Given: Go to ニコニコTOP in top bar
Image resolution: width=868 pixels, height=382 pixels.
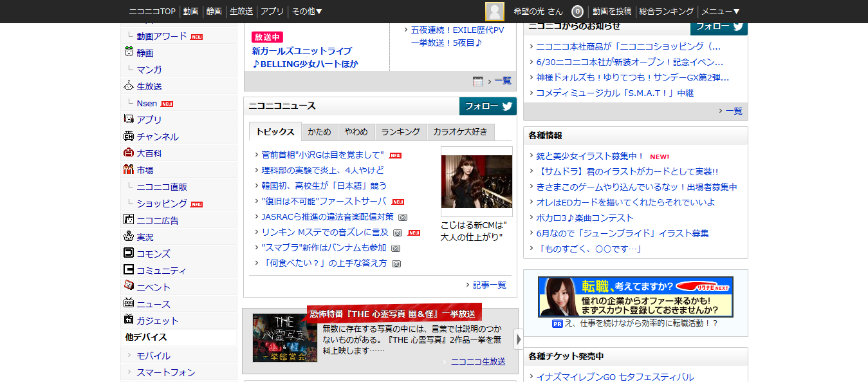Looking at the screenshot, I should [x=152, y=12].
